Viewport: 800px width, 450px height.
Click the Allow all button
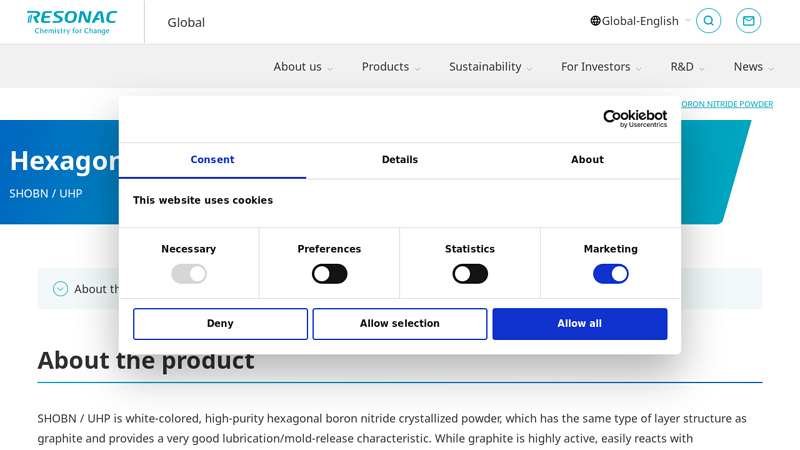click(580, 323)
